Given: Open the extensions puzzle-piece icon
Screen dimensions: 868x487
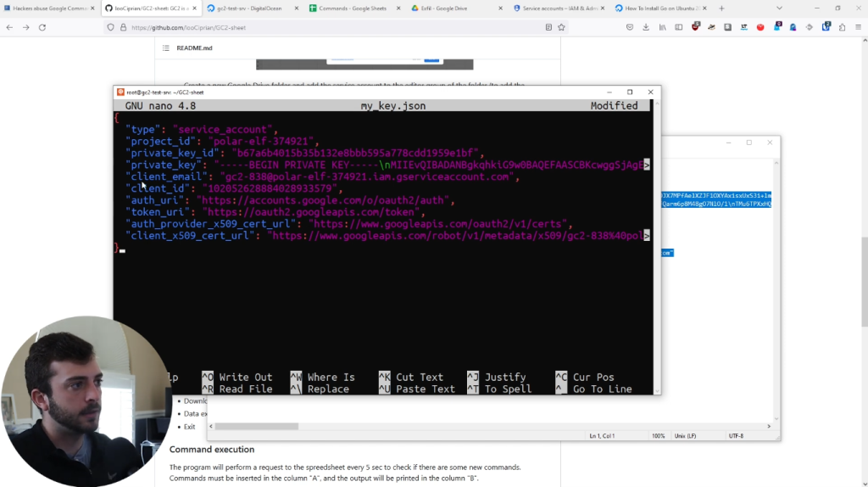Looking at the screenshot, I should coord(842,27).
